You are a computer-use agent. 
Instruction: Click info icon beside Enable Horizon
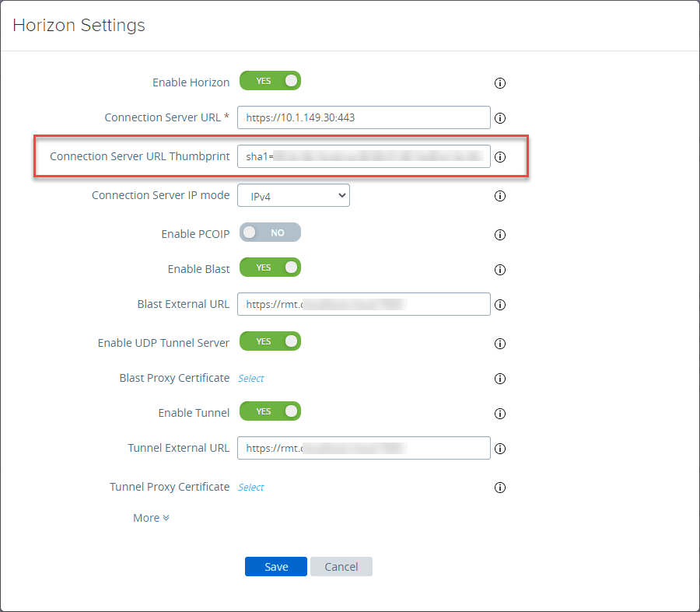[500, 83]
